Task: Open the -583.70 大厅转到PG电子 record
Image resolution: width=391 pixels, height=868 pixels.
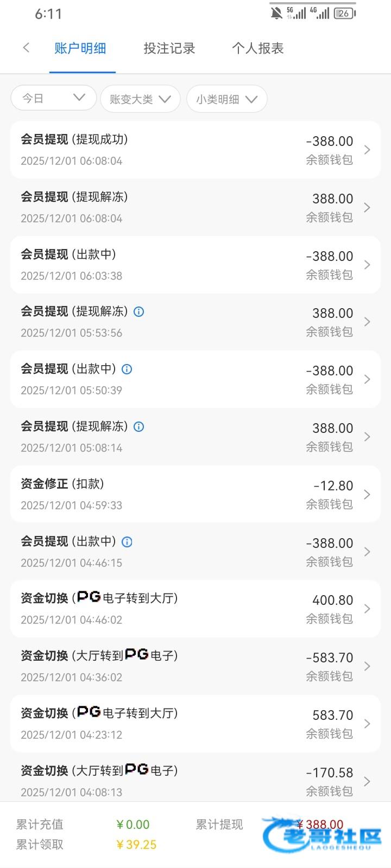Action: (x=195, y=666)
